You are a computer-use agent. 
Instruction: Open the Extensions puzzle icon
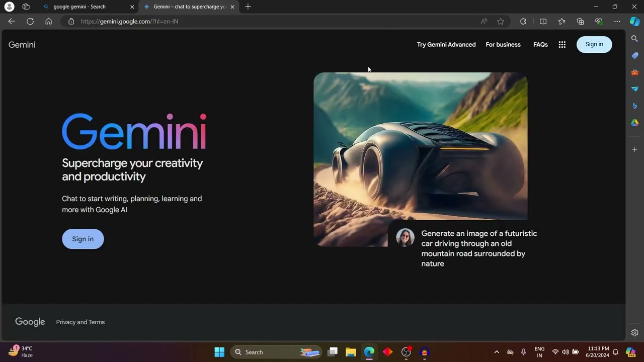[523, 21]
